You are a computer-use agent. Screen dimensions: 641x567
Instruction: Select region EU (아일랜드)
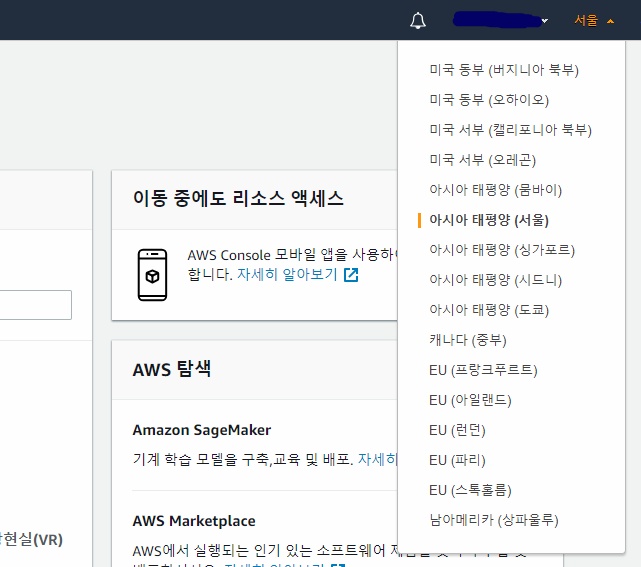470,400
